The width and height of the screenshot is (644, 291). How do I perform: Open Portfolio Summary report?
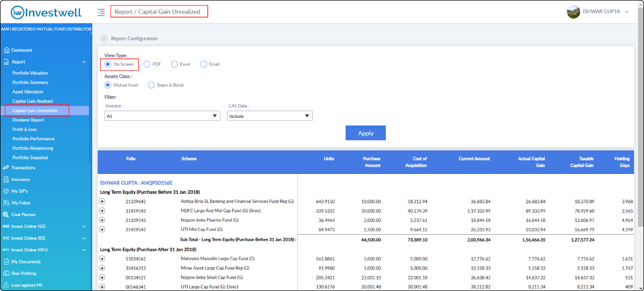tap(30, 82)
